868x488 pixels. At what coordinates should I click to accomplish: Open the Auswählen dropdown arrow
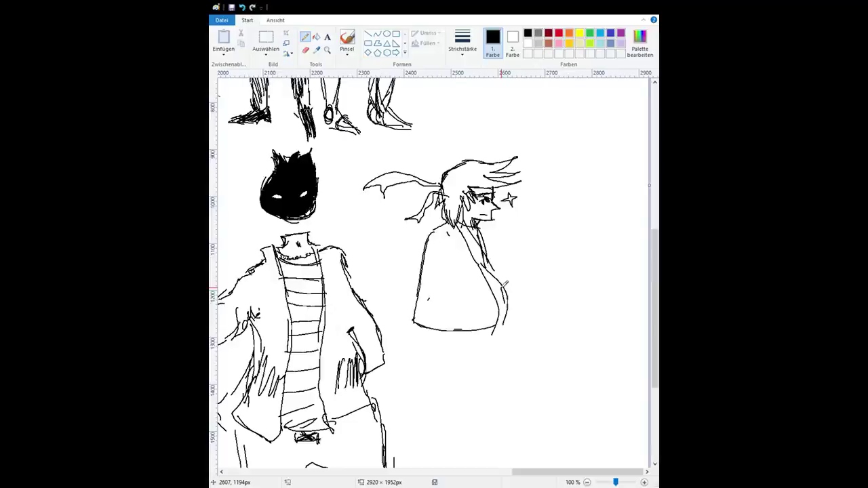266,55
